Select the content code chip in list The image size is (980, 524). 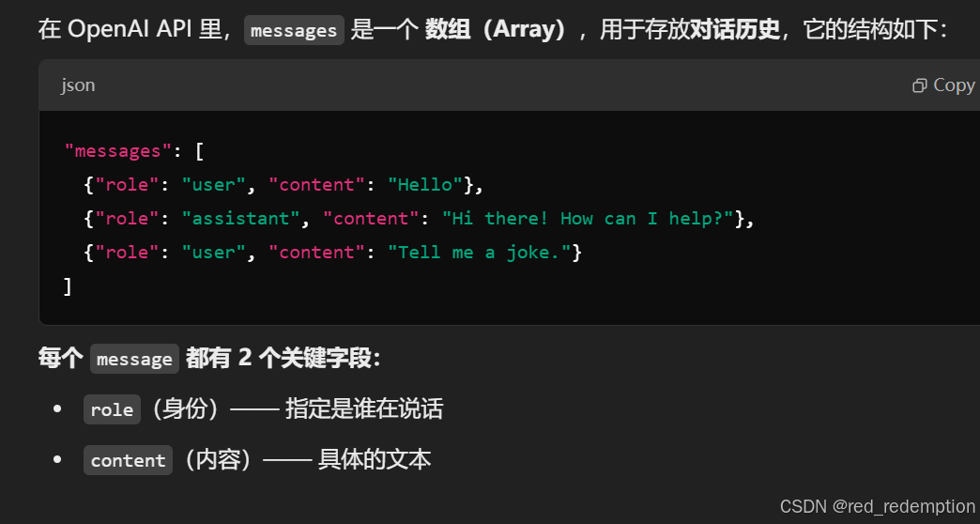(128, 460)
